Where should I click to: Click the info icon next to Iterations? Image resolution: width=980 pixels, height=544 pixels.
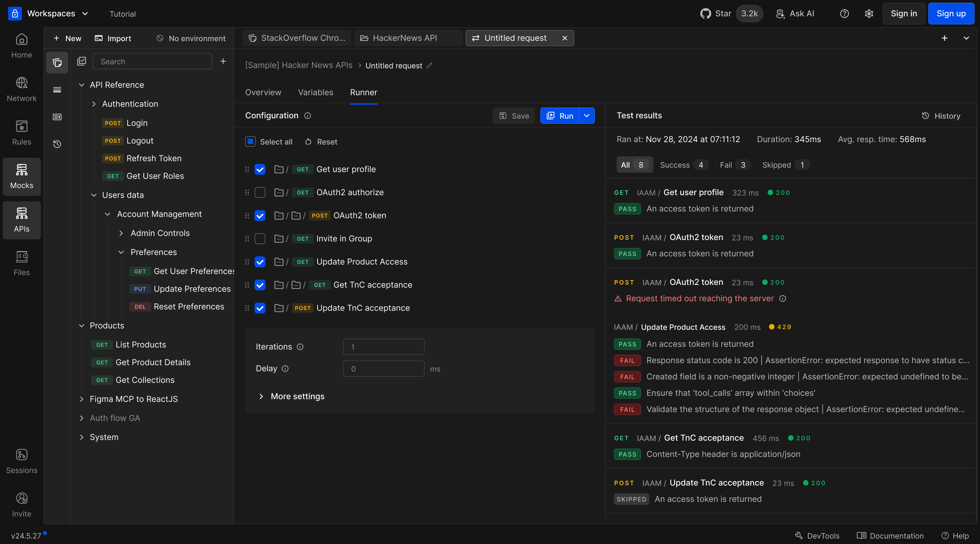coord(300,347)
